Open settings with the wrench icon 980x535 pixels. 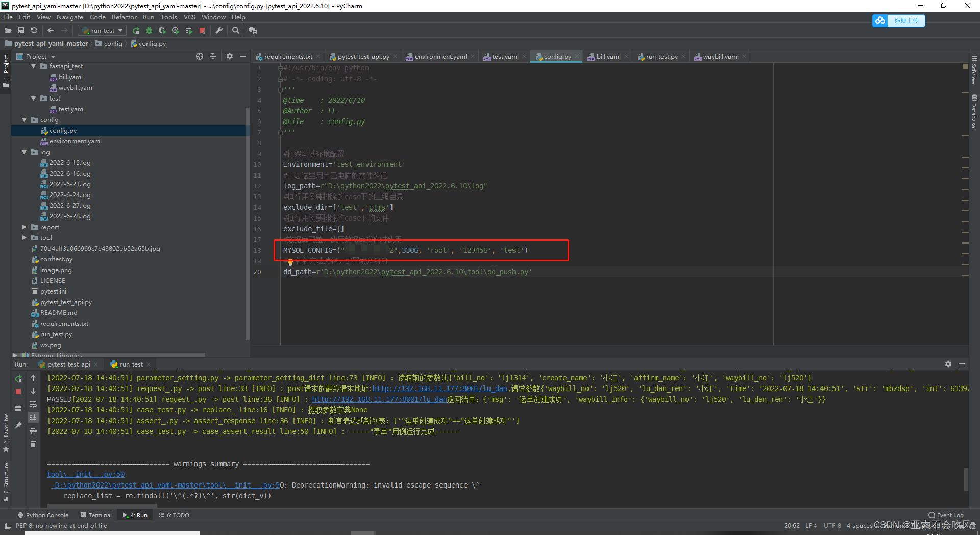pyautogui.click(x=219, y=31)
